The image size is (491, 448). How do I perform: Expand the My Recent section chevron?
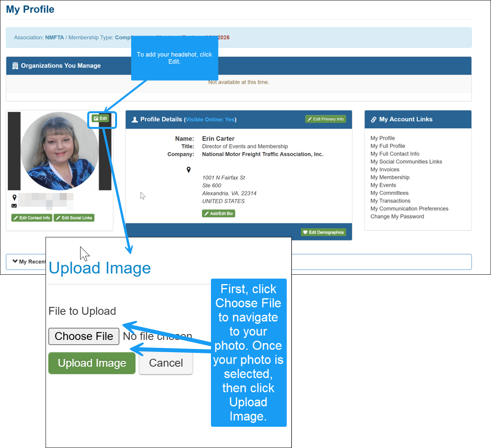15,261
